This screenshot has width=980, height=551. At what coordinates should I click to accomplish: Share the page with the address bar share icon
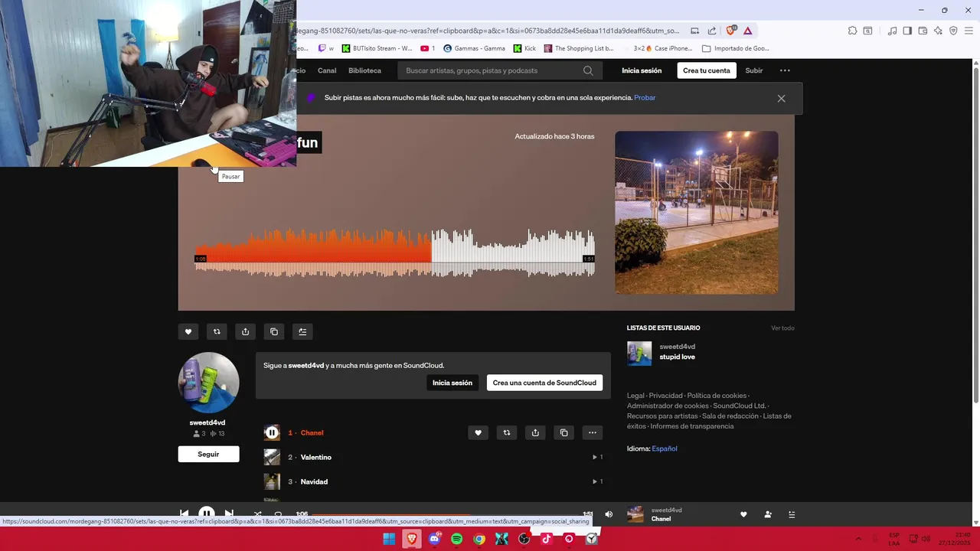(712, 31)
